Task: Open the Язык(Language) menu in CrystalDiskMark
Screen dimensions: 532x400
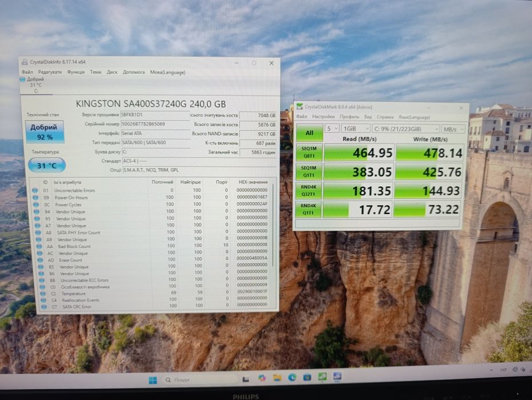Action: point(414,117)
